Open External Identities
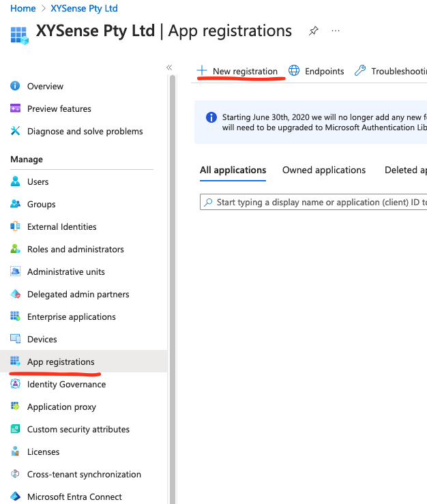The image size is (427, 504). coord(62,227)
